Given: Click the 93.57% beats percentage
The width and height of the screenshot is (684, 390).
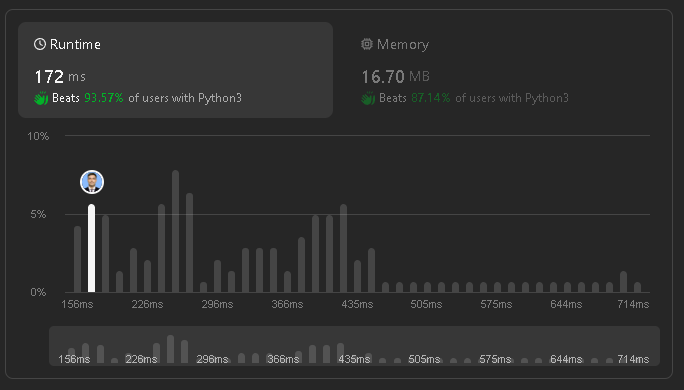Looking at the screenshot, I should click(104, 98).
